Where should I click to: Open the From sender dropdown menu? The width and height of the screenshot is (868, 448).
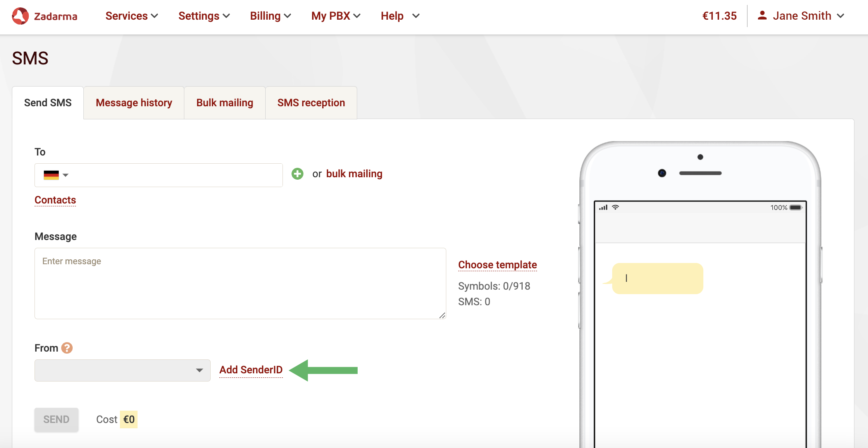click(121, 370)
